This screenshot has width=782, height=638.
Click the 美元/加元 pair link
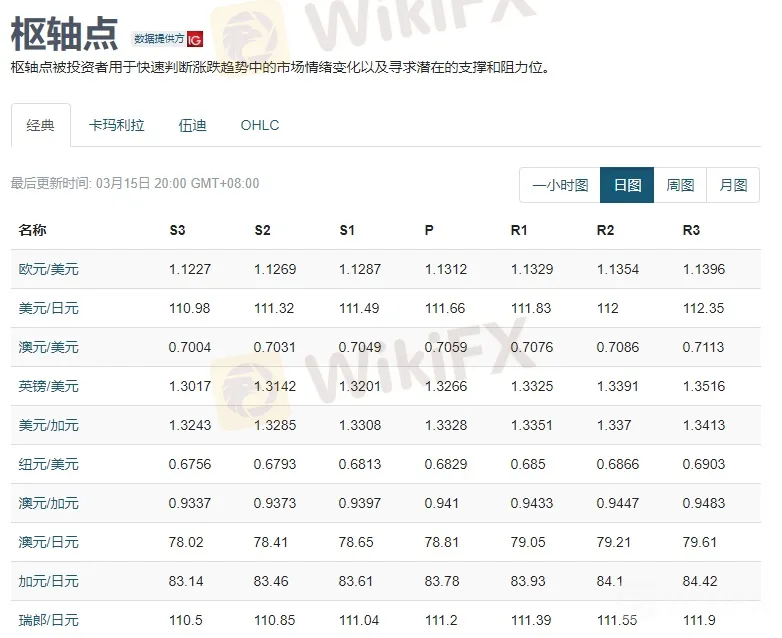48,425
